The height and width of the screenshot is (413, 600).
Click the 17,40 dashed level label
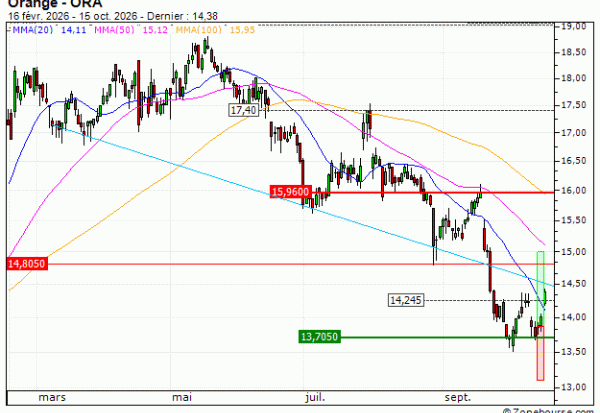[244, 110]
